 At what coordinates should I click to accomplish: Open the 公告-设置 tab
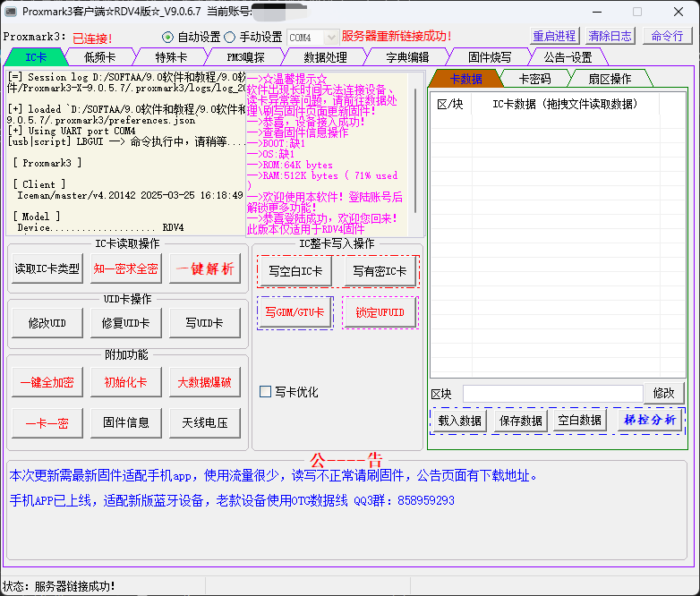[x=568, y=57]
